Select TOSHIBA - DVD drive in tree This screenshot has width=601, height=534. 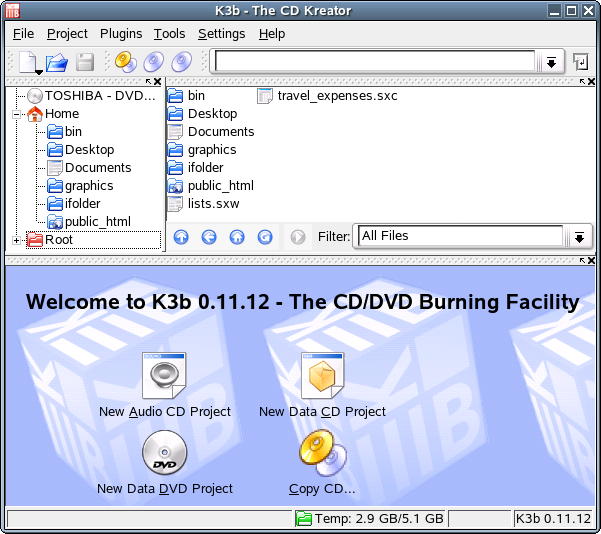coord(92,95)
